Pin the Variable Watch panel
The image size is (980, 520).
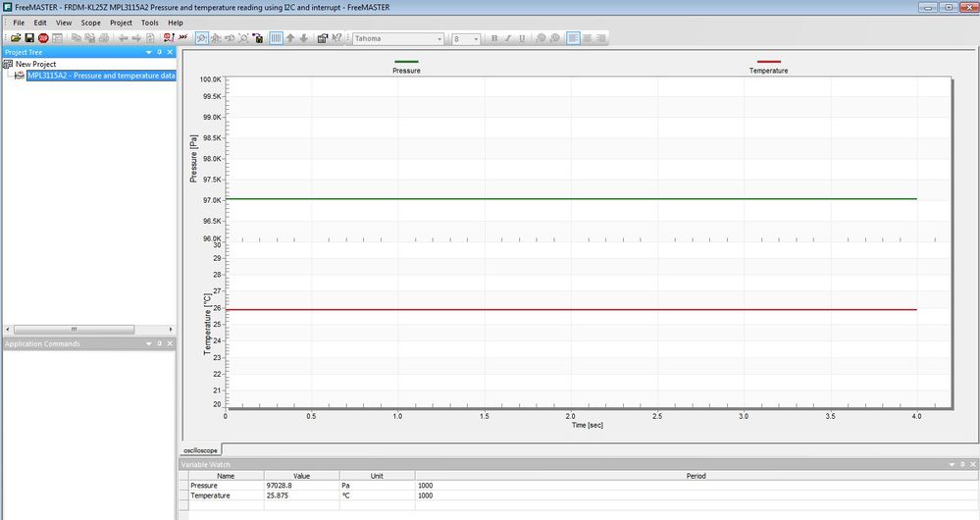pos(962,464)
